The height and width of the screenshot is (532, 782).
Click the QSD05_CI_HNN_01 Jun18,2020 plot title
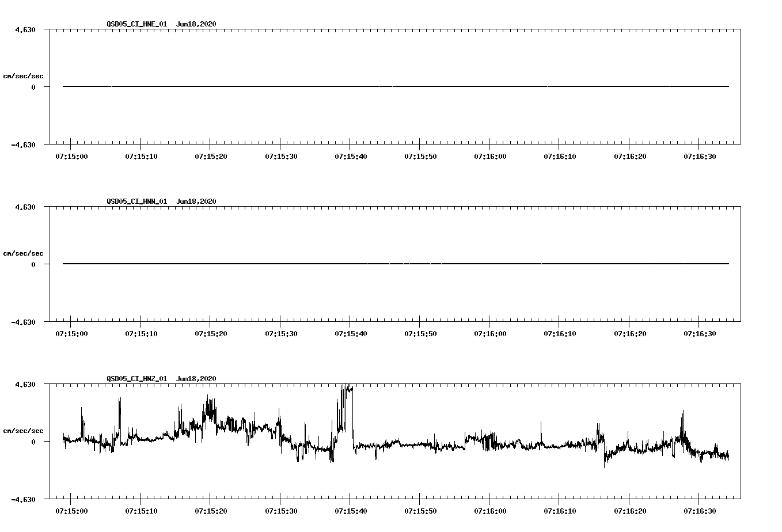point(161,202)
